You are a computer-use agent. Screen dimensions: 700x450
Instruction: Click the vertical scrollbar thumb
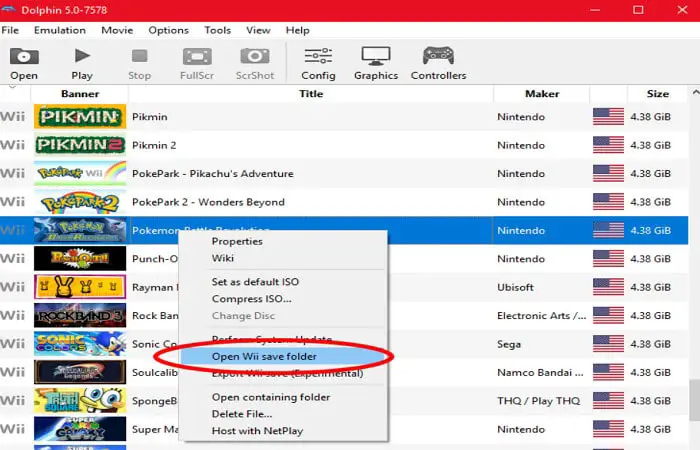[x=695, y=400]
